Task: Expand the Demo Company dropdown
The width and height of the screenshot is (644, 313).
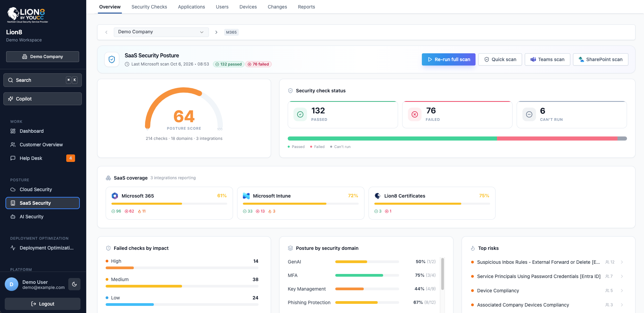Action: [161, 32]
